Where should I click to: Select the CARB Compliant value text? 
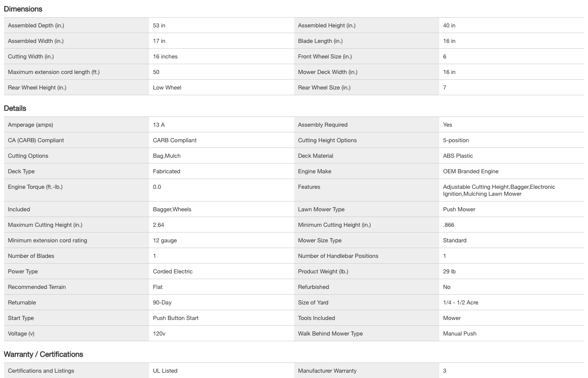(x=174, y=140)
